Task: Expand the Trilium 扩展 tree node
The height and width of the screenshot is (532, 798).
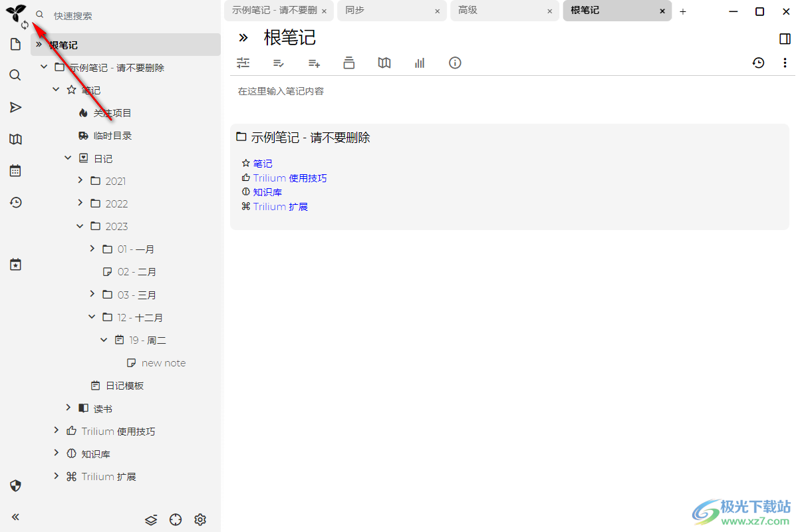Action: click(x=56, y=476)
